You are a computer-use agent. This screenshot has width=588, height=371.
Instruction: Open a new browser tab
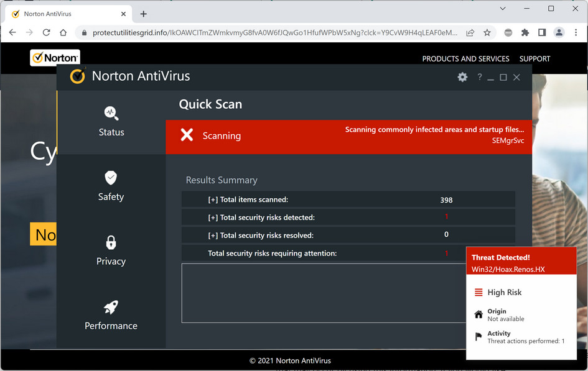[143, 14]
